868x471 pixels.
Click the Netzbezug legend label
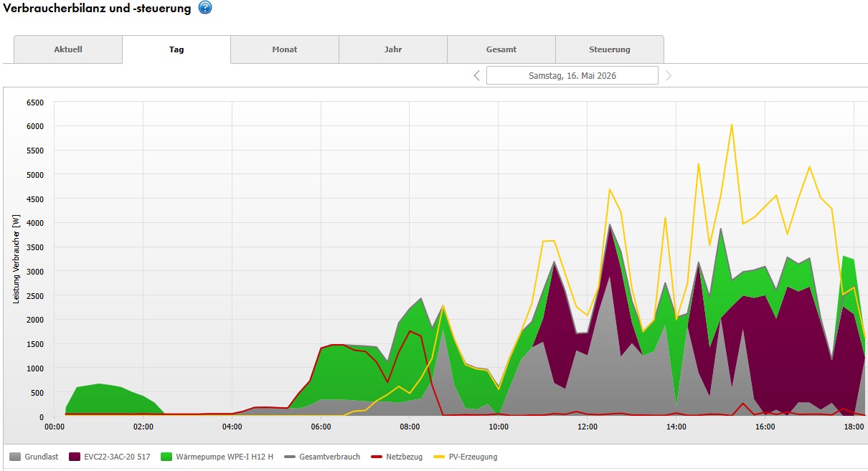click(403, 457)
